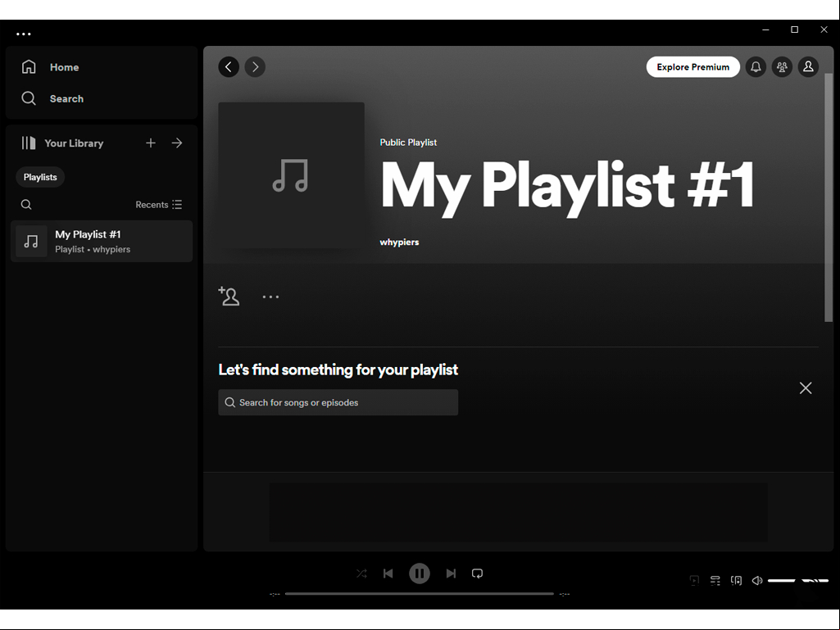Open My Playlist #1 in the library list
This screenshot has height=630, width=840.
point(102,241)
